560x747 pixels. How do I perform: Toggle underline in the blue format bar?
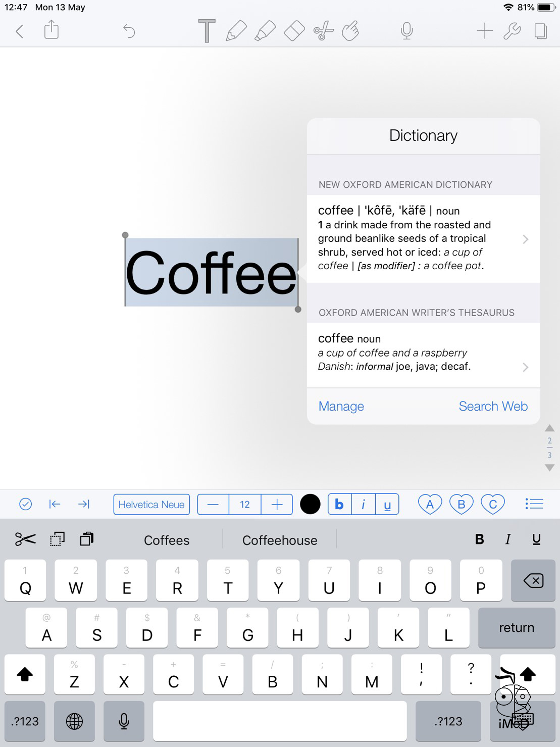tap(387, 505)
